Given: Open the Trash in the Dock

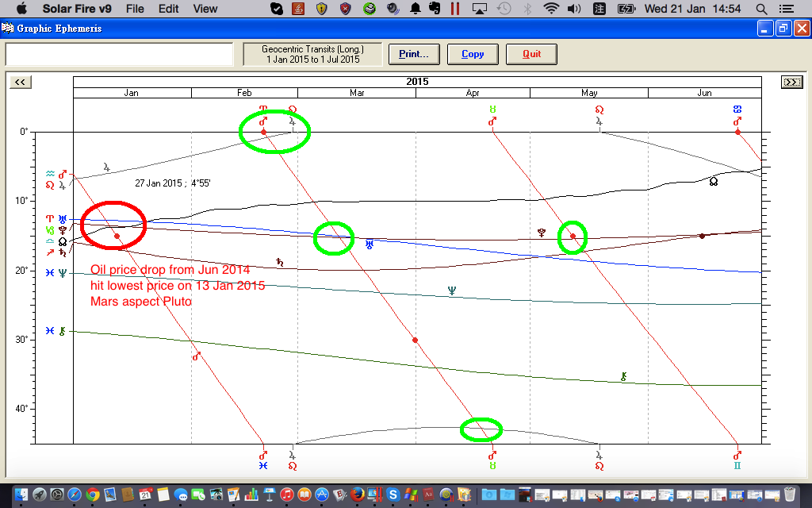Looking at the screenshot, I should click(x=789, y=495).
